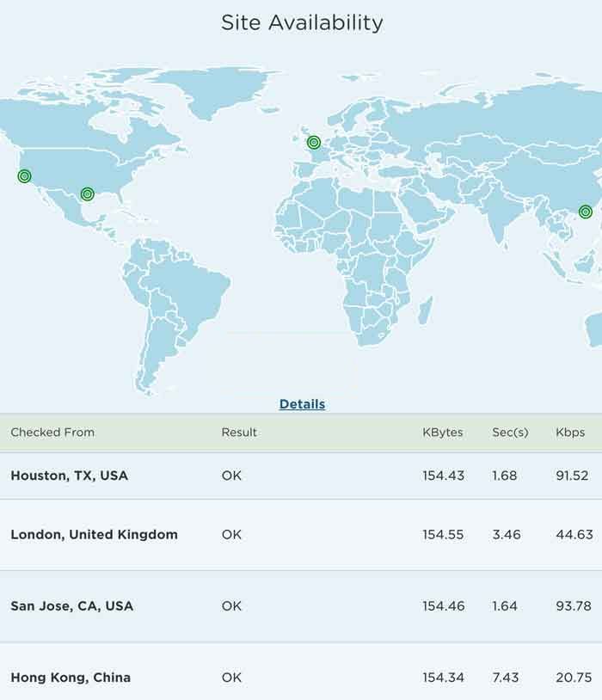
Task: Select the Houston, TX, USA row label
Action: [69, 476]
